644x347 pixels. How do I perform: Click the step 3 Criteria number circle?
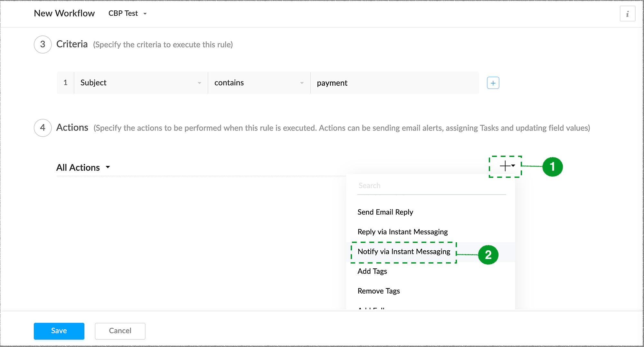pos(43,44)
